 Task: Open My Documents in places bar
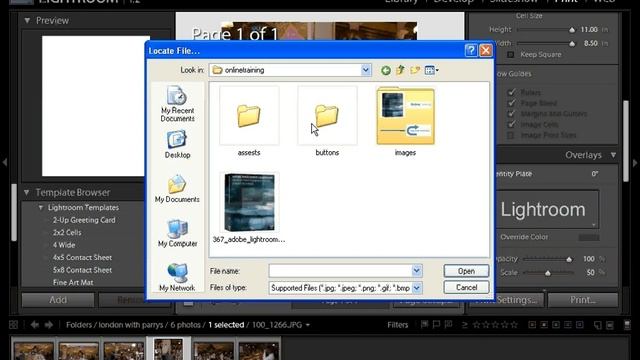[x=177, y=189]
